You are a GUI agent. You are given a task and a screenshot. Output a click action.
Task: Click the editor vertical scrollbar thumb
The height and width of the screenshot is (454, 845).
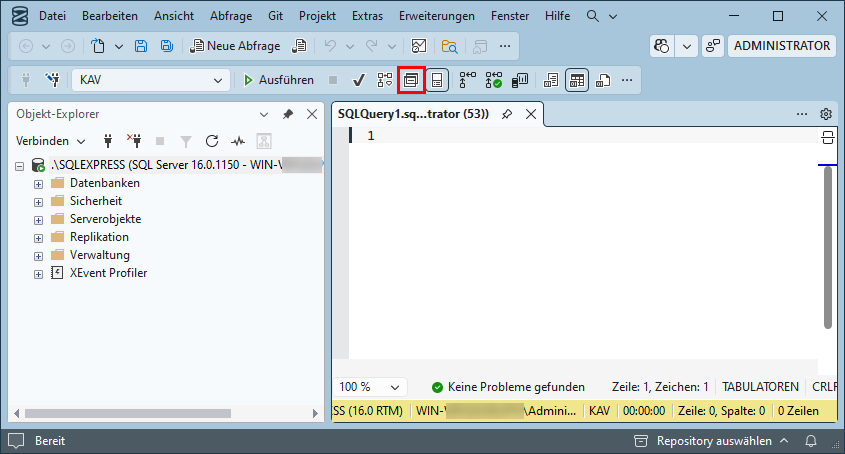click(828, 247)
